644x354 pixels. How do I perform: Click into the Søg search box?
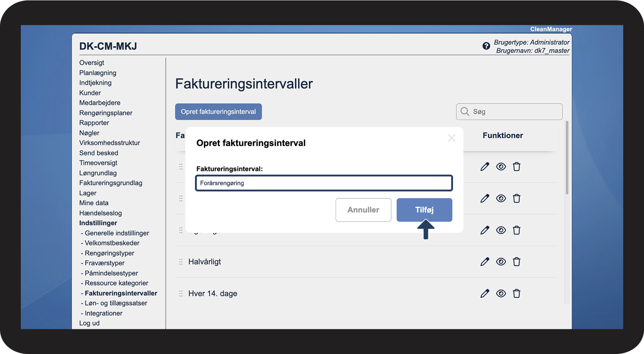pyautogui.click(x=509, y=112)
